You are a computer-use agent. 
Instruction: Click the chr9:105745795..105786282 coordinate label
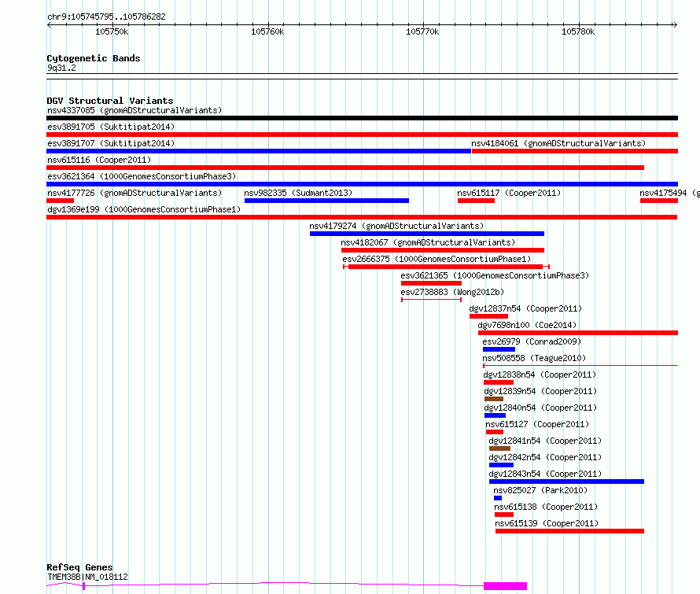coord(106,17)
